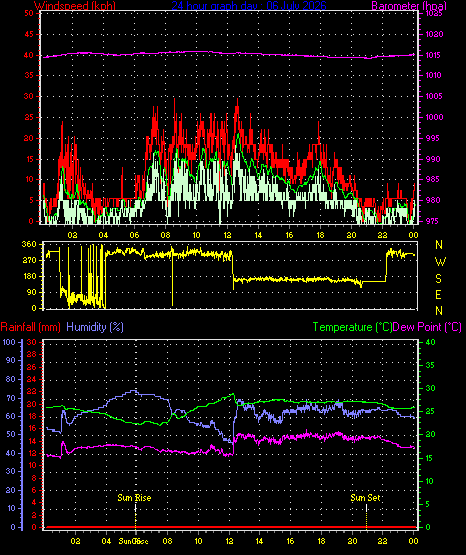Image resolution: width=466 pixels, height=555 pixels.
Task: Click the 975 hpa barometer axis value
Action: pos(433,221)
